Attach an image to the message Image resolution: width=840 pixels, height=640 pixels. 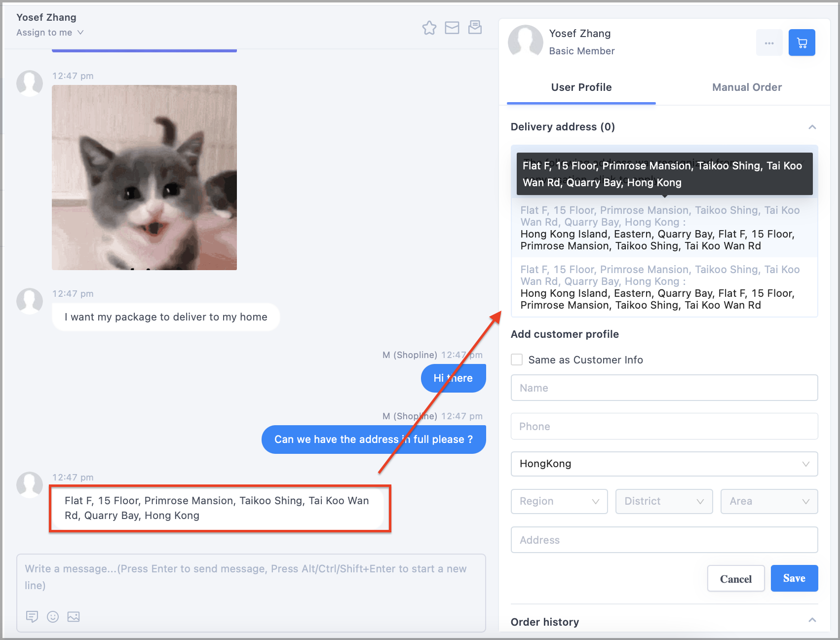pos(74,616)
